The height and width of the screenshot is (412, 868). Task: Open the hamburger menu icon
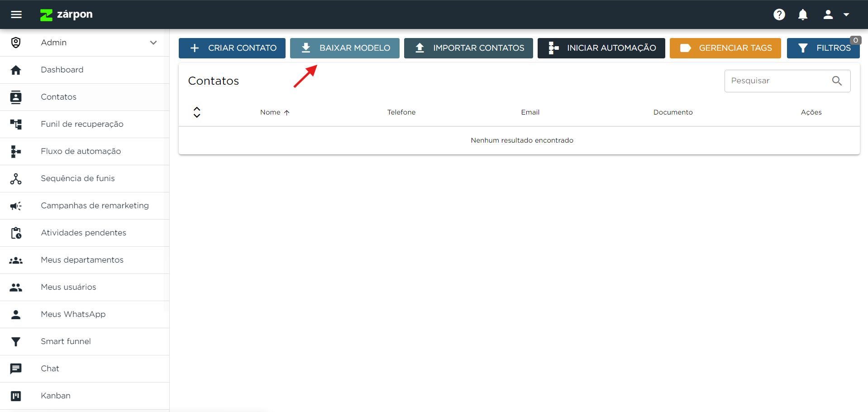pyautogui.click(x=16, y=14)
